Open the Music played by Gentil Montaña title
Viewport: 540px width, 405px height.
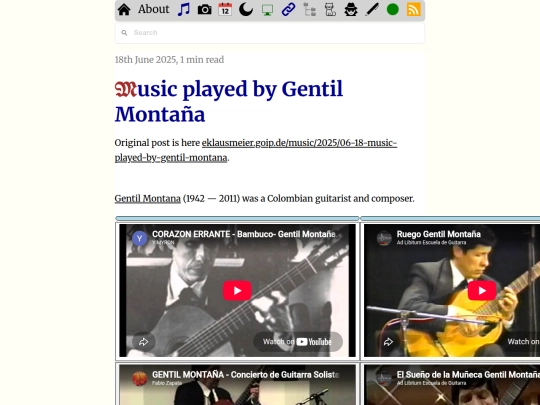(229, 101)
